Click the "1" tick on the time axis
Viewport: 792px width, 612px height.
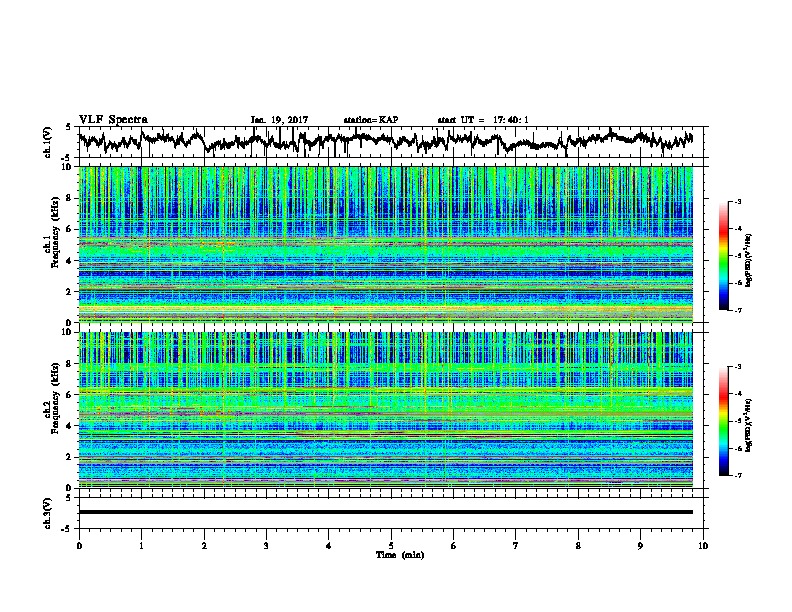coord(141,546)
